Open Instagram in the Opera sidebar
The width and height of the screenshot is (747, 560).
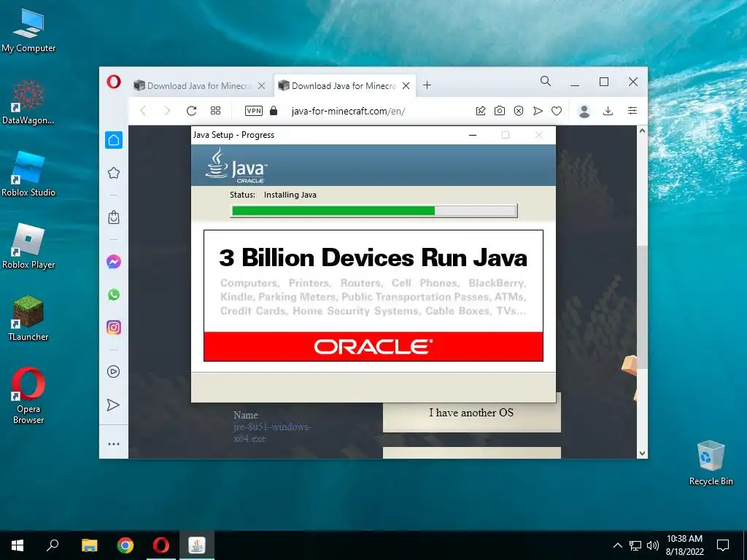coord(114,327)
